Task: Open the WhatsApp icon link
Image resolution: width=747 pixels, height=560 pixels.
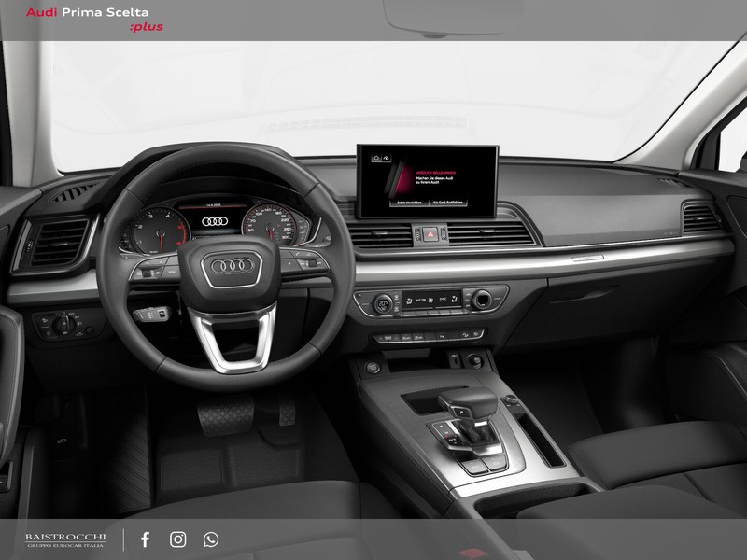Action: click(211, 539)
